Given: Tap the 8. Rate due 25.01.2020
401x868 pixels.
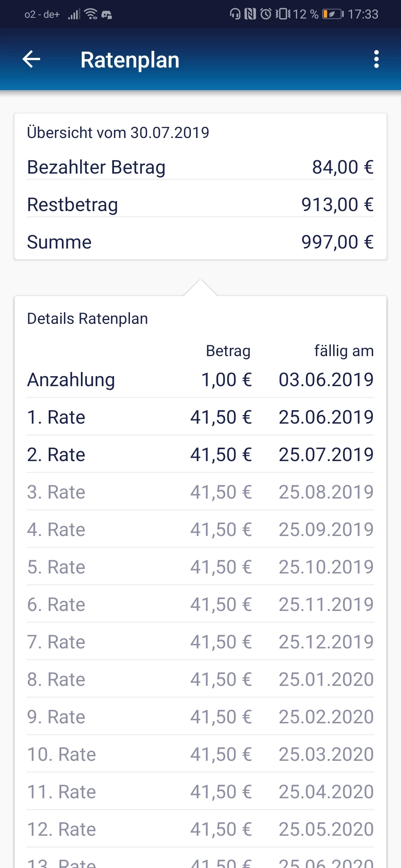Looking at the screenshot, I should [200, 679].
